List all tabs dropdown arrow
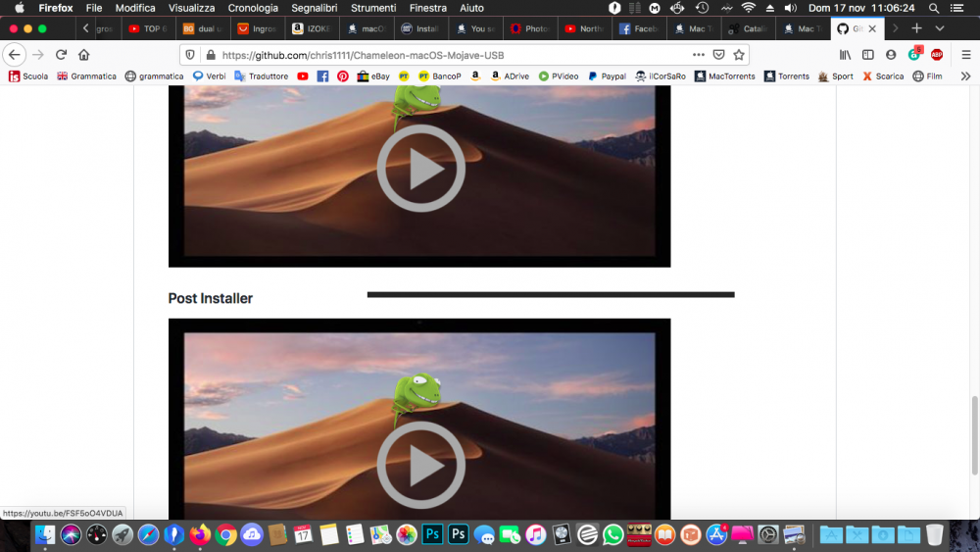 click(x=940, y=28)
